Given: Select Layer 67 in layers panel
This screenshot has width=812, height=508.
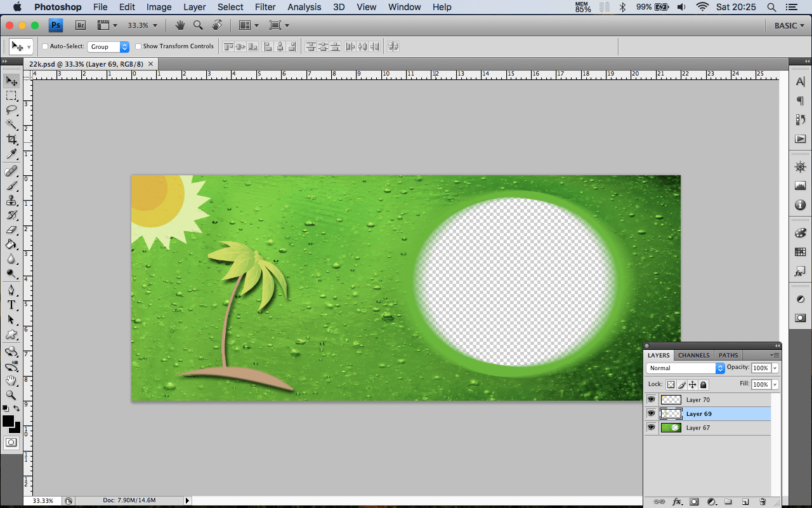Looking at the screenshot, I should [x=698, y=428].
